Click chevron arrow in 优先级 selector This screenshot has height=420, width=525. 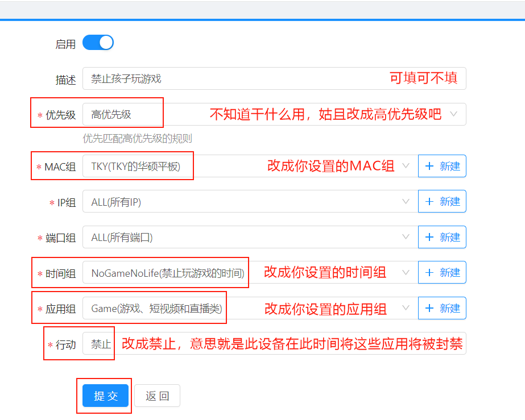[x=453, y=114]
